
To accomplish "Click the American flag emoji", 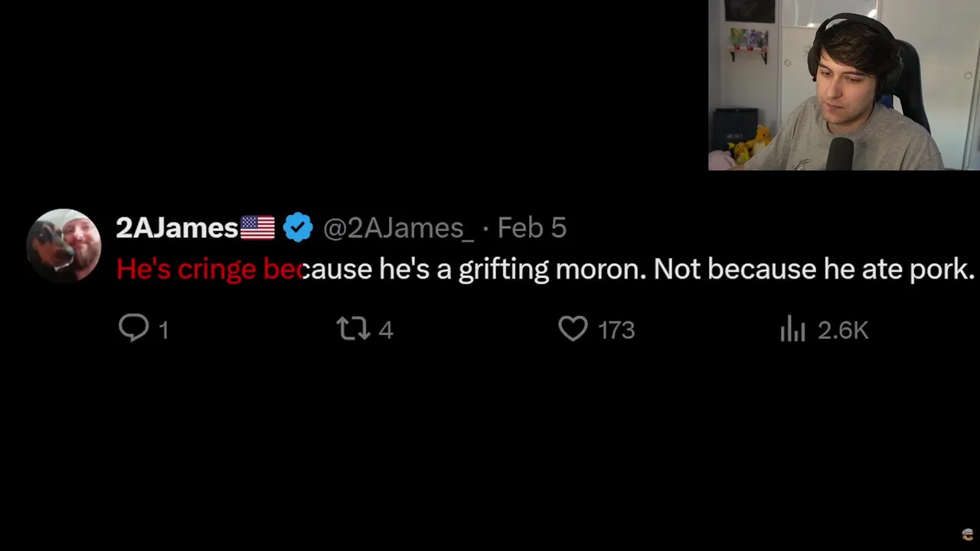I will [x=257, y=227].
